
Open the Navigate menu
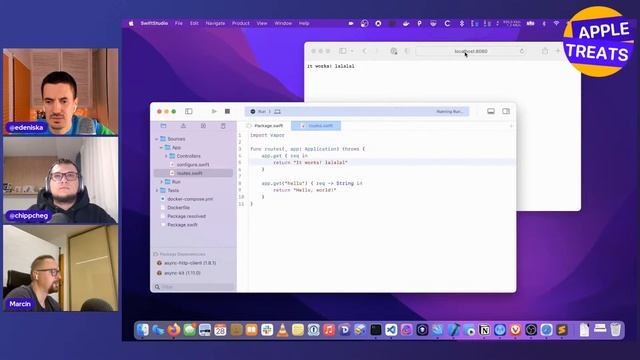[x=215, y=24]
